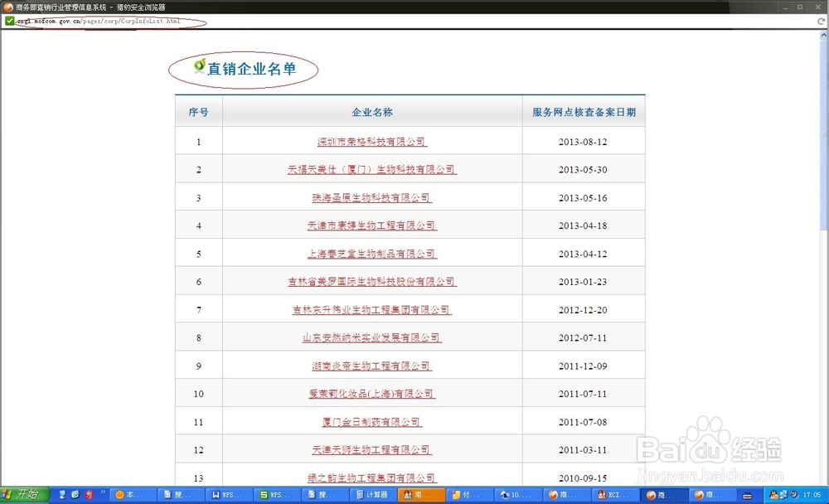Switch to the 付… folder taskbar button
829x504 pixels.
point(468,495)
